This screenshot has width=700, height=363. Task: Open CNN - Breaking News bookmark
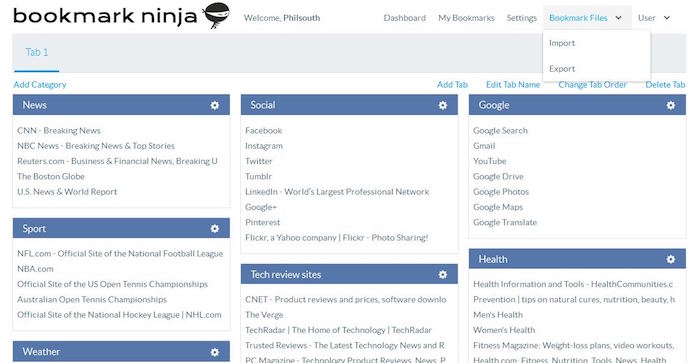[59, 130]
